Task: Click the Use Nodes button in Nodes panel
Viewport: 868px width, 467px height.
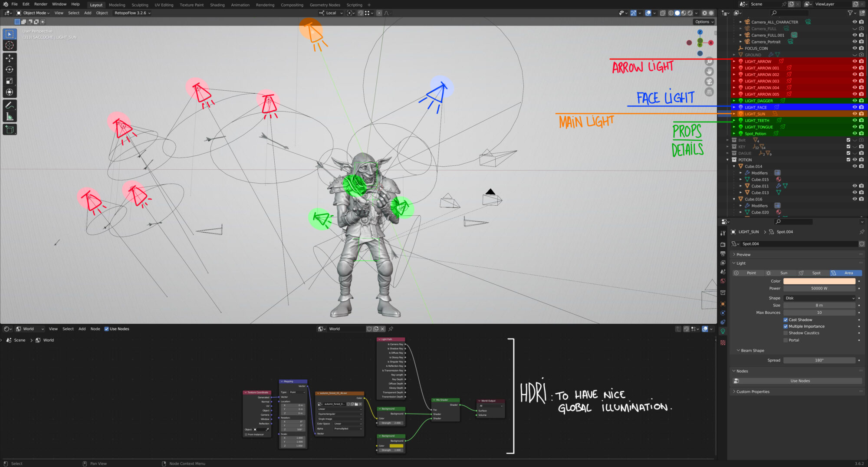Action: [x=800, y=381]
